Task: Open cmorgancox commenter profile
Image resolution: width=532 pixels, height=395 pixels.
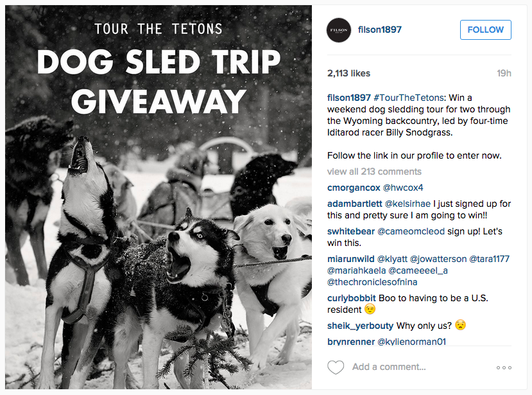Action: (x=354, y=188)
